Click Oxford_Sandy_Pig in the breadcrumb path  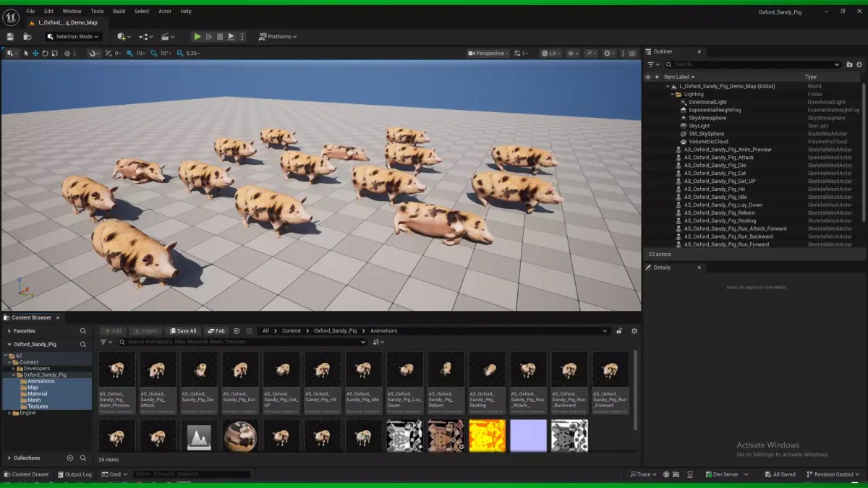pos(336,331)
